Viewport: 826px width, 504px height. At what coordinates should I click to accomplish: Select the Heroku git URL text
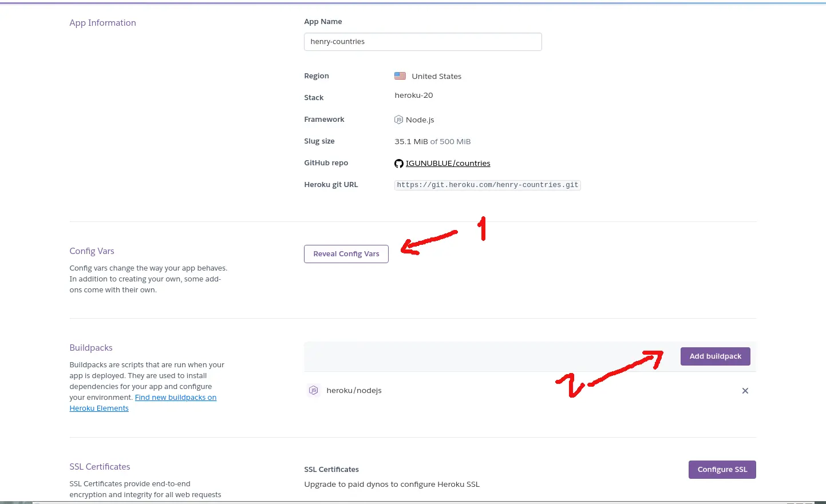point(488,185)
